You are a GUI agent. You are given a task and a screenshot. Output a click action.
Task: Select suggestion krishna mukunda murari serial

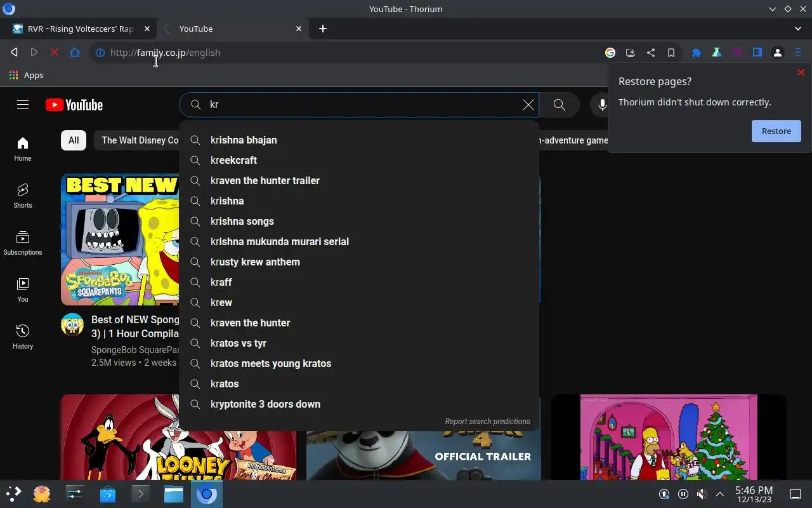pos(359,241)
